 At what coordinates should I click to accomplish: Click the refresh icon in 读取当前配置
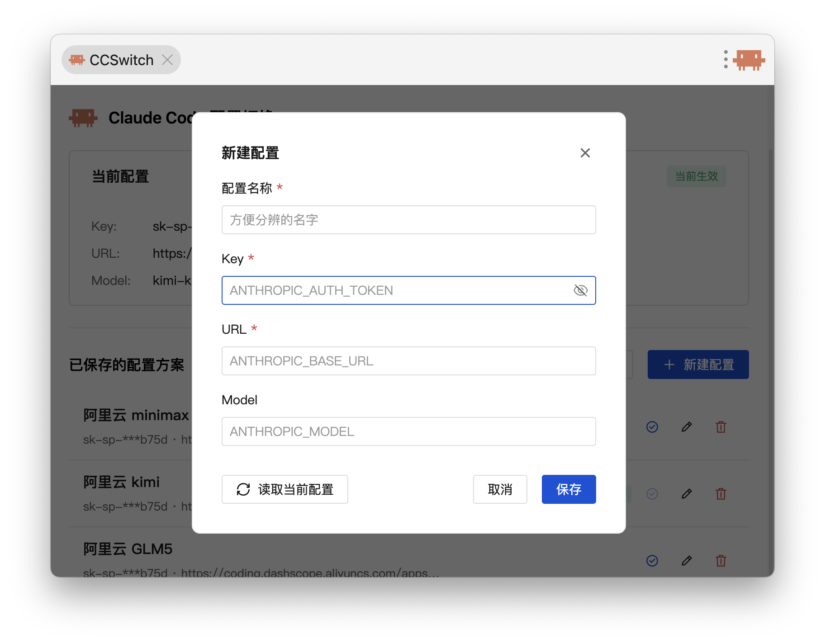243,489
